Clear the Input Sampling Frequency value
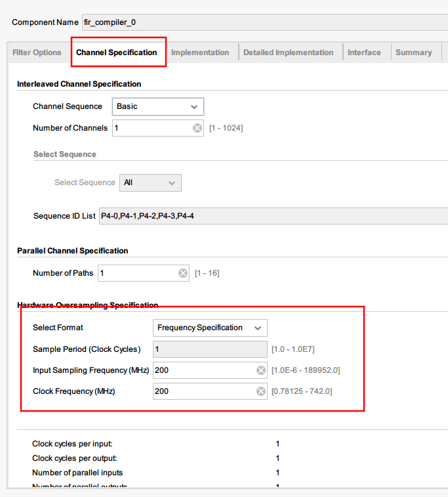 click(x=261, y=370)
